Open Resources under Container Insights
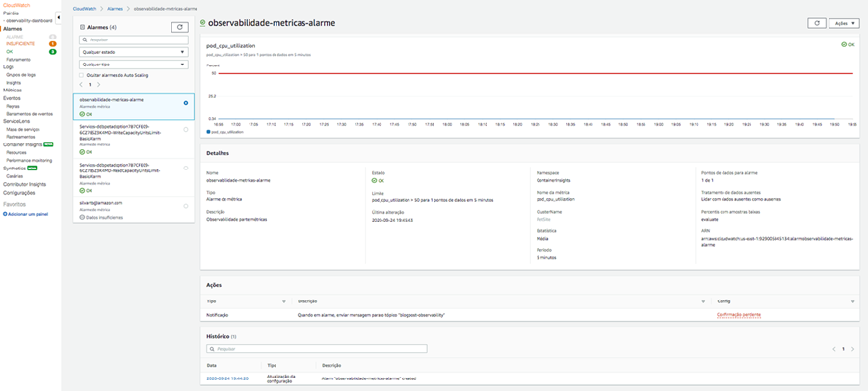The width and height of the screenshot is (868, 391). [x=16, y=152]
